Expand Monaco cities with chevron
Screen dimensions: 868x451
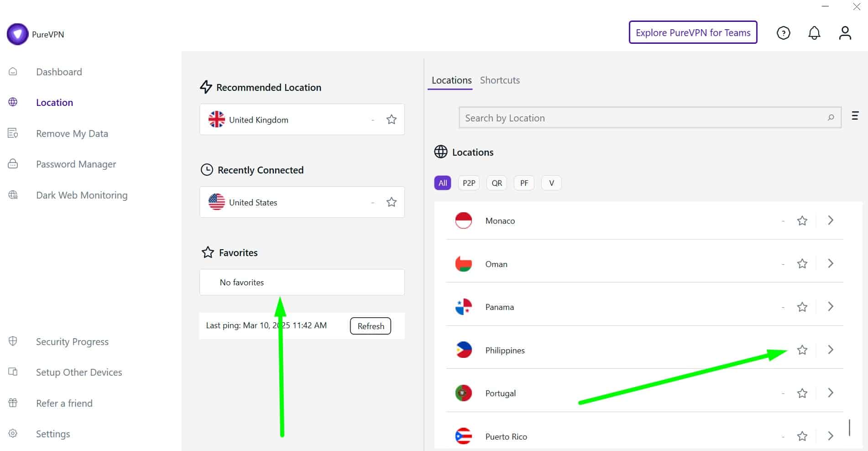coord(831,220)
